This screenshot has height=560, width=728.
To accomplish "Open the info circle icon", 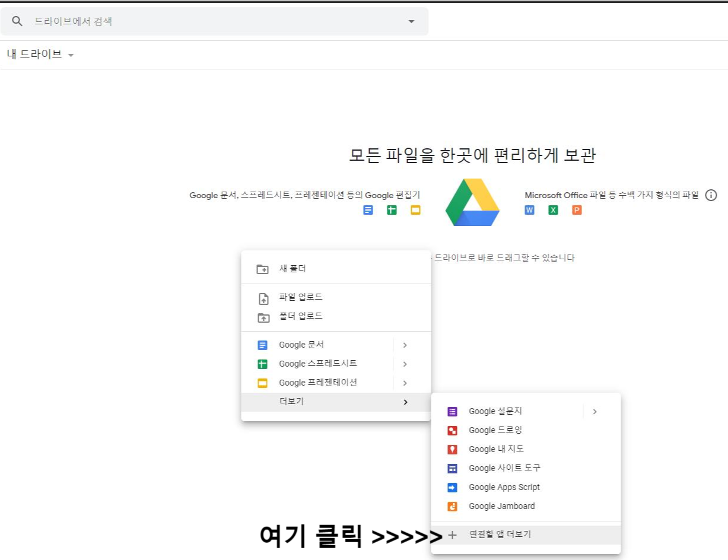I will pos(711,195).
